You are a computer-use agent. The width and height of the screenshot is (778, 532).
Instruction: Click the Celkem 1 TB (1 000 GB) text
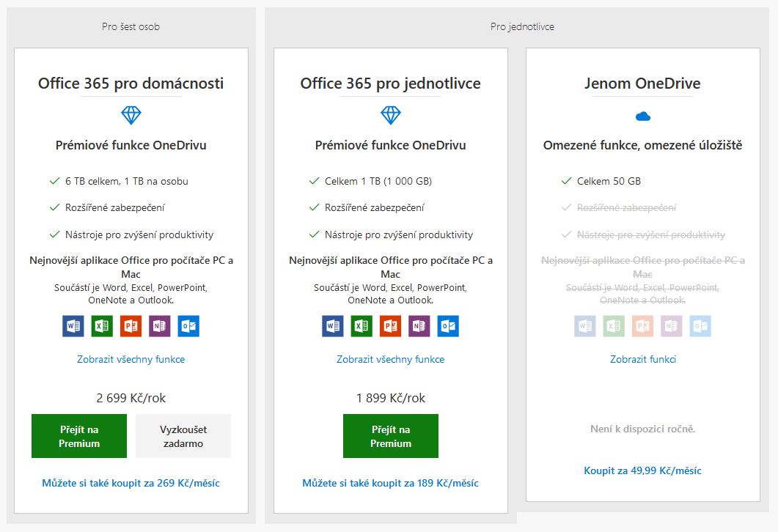point(378,181)
